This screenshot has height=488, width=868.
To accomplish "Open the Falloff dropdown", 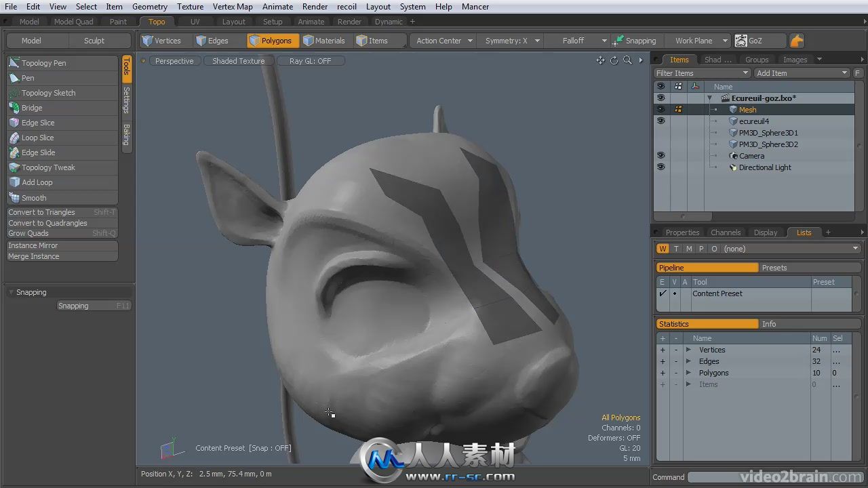I will (578, 41).
